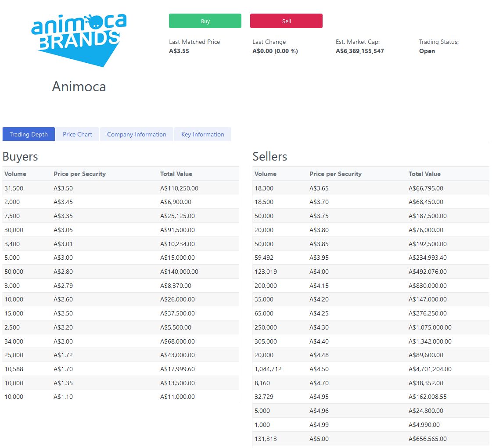Click Total Value header in Sellers table
This screenshot has height=448, width=492.
[x=424, y=174]
